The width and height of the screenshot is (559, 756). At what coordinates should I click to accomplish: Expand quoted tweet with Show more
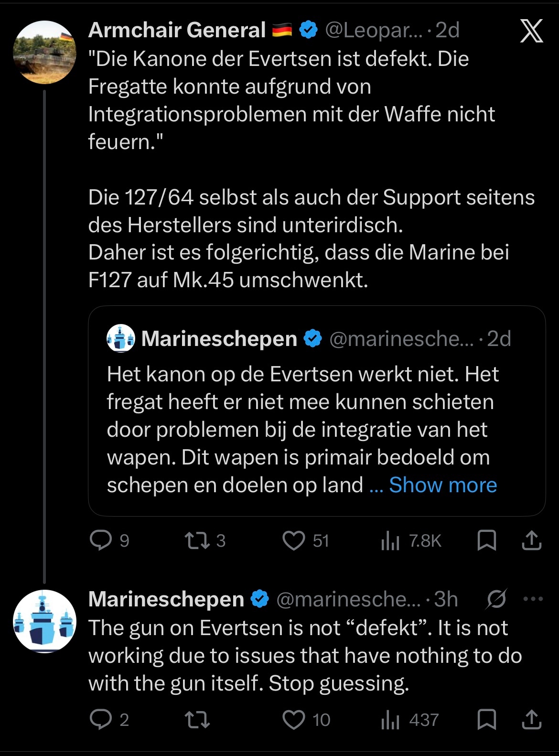pos(442,485)
